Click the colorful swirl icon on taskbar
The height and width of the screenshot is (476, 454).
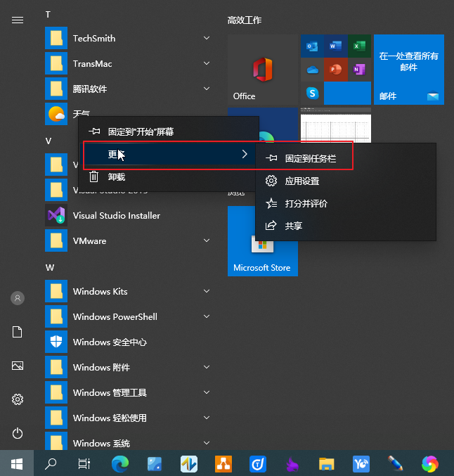pos(430,464)
